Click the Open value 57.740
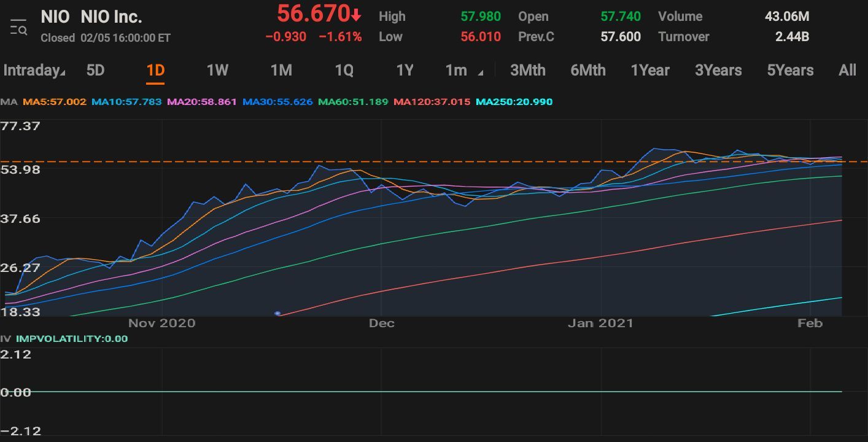Viewport: 868px width, 442px height. (621, 17)
